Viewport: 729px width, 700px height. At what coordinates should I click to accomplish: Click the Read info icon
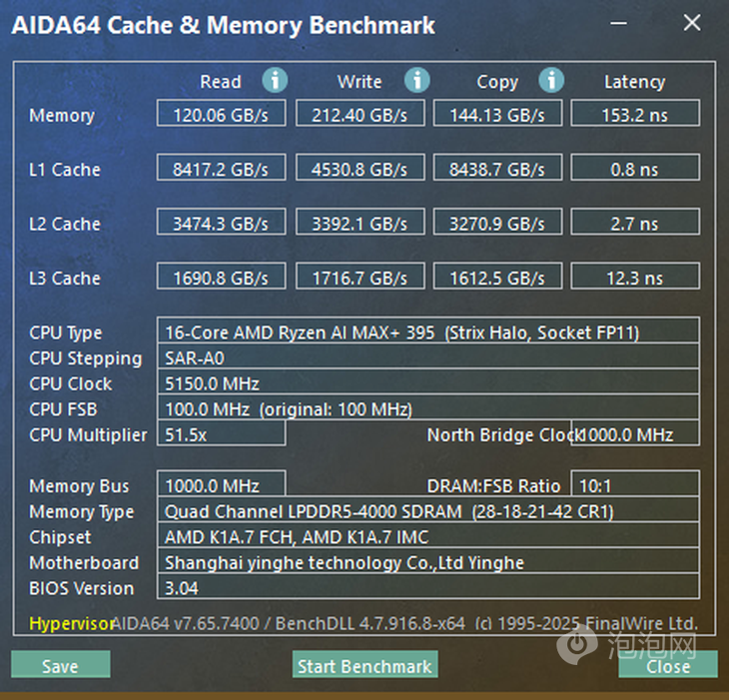(275, 81)
